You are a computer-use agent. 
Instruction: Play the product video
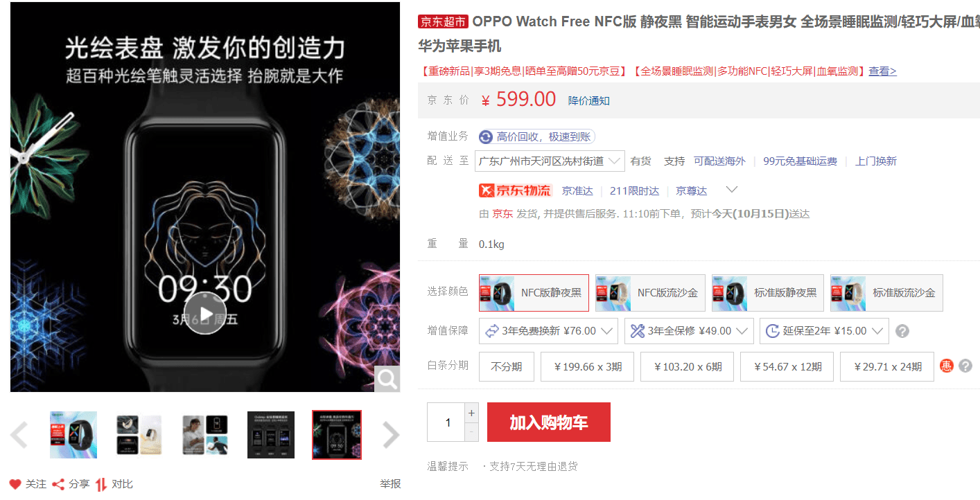point(205,313)
